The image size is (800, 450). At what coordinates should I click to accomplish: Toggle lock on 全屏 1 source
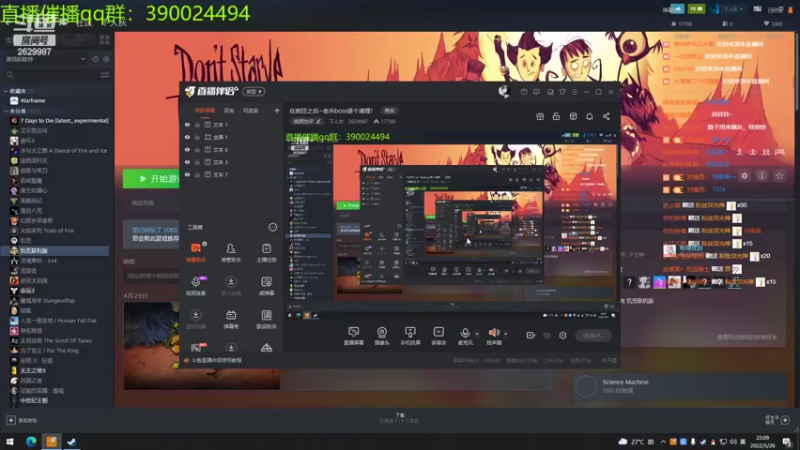click(197, 137)
